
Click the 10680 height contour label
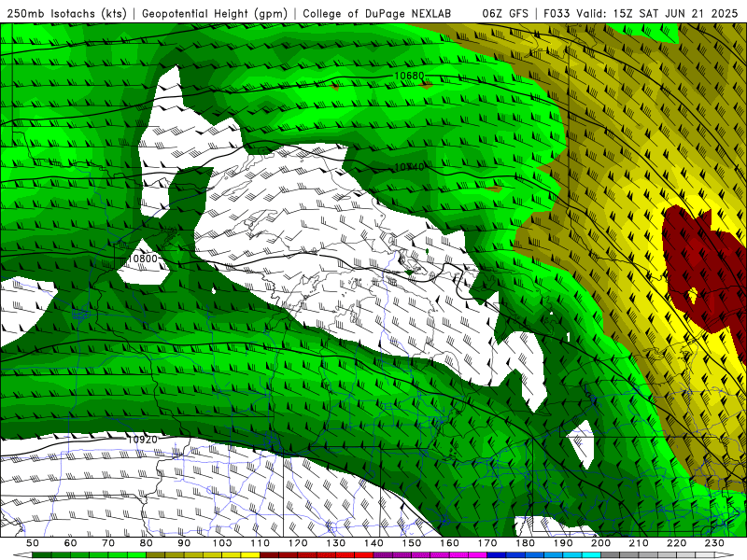tap(409, 76)
